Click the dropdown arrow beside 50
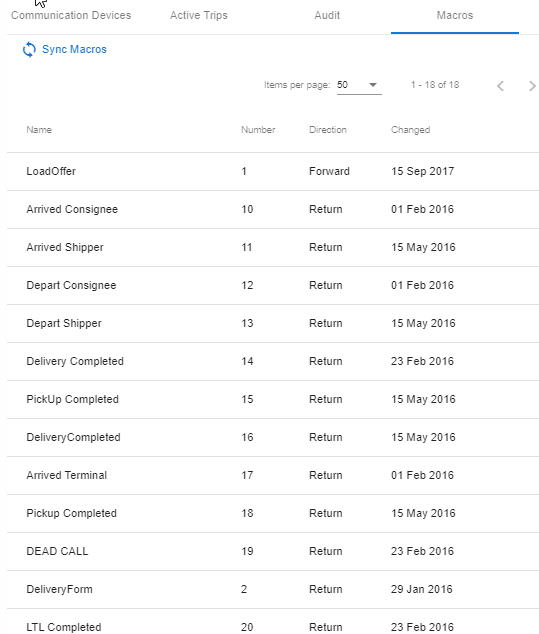 pos(373,85)
